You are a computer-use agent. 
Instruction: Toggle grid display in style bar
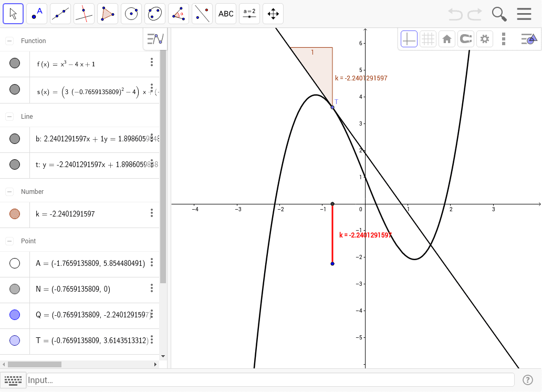pyautogui.click(x=428, y=39)
